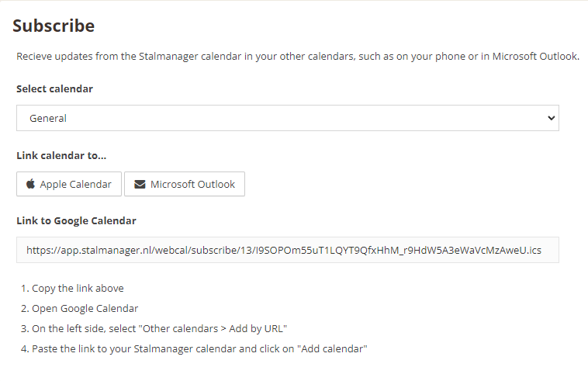Click the envelope icon for Outlook
Image resolution: width=588 pixels, height=381 pixels.
[x=140, y=184]
